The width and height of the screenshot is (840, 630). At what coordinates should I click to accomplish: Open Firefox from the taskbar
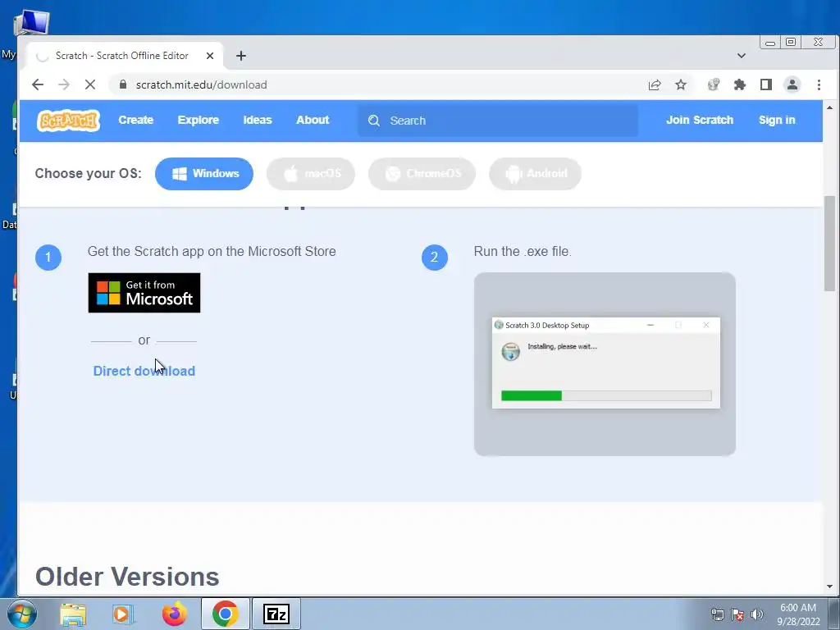175,614
